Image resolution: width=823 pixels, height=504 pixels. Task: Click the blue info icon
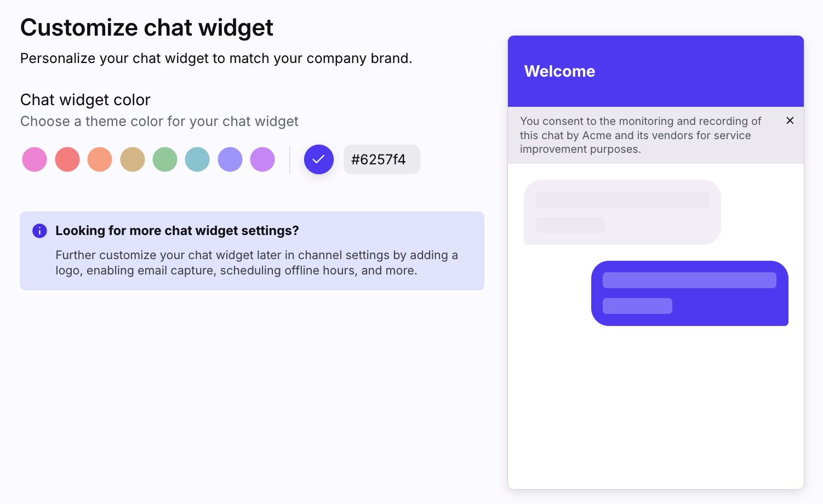pos(39,231)
